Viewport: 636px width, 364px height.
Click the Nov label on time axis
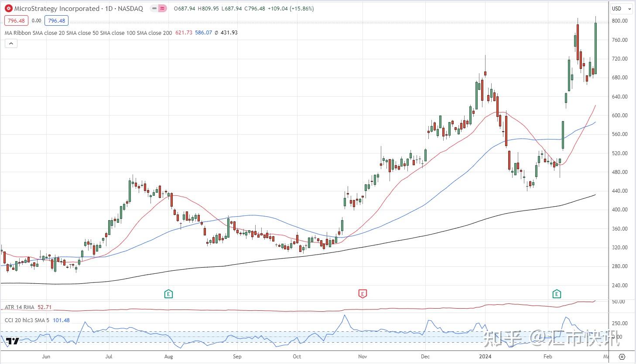point(362,356)
